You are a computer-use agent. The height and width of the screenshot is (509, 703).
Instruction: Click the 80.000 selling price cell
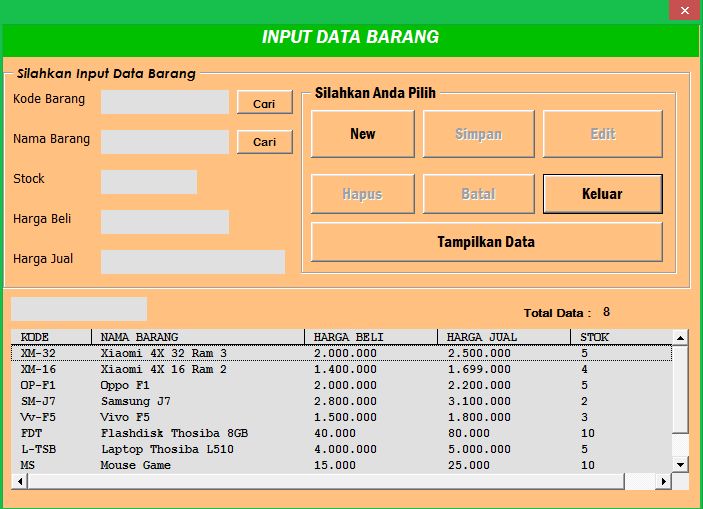469,433
